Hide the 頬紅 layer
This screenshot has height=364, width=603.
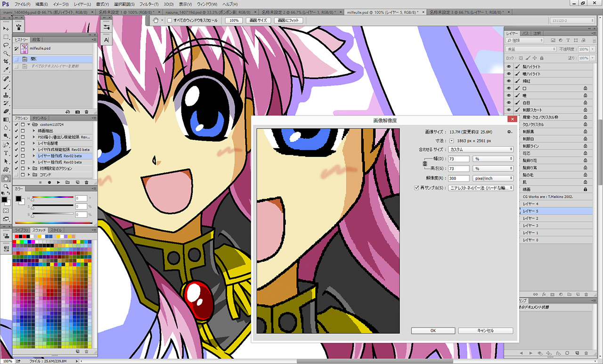pos(508,81)
